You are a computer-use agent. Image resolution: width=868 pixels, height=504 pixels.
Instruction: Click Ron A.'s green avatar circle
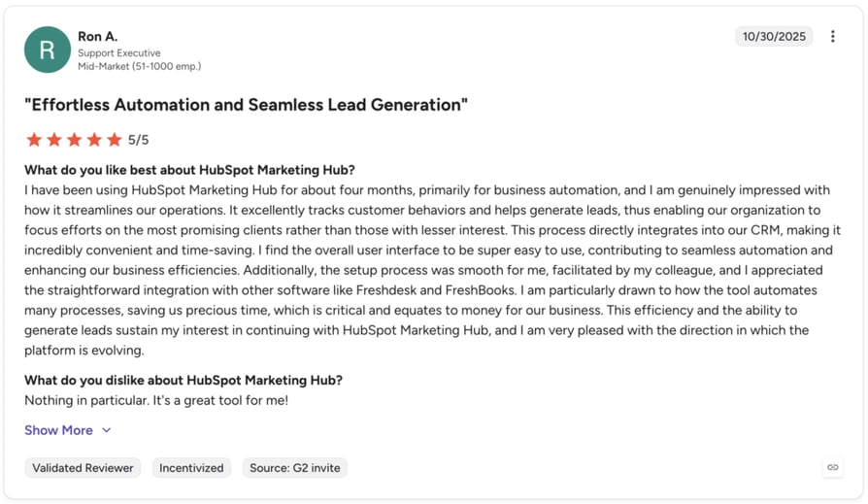point(48,50)
